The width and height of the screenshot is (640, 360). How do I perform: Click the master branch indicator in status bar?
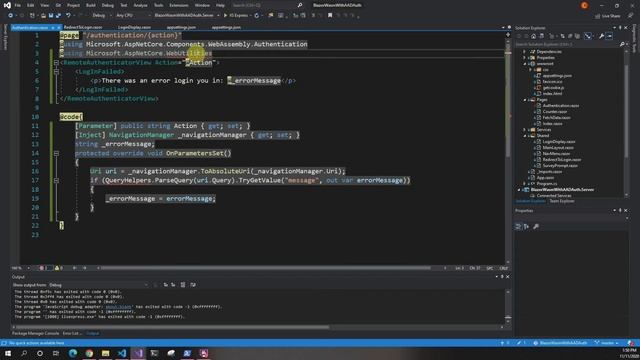607,343
